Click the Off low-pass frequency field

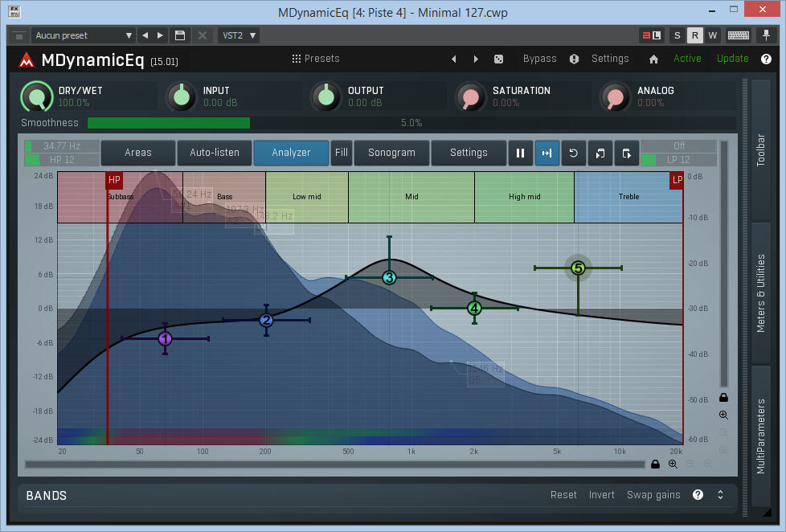coord(679,146)
